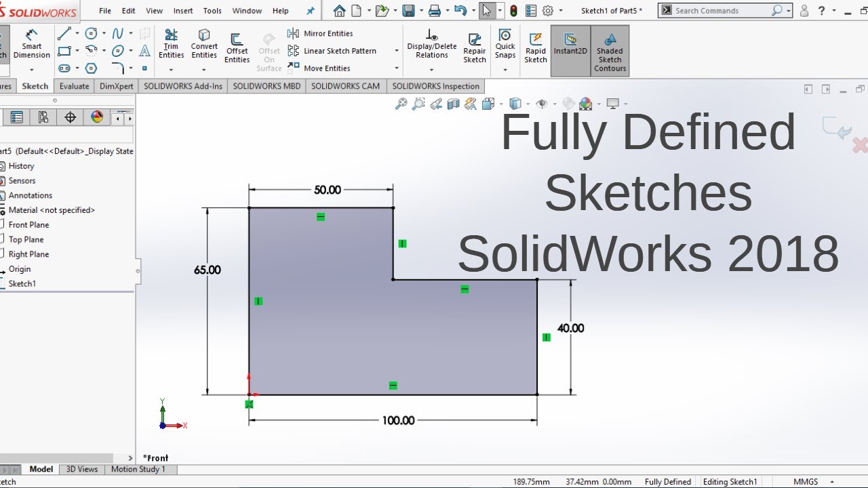Switch to the DimXpert tab

click(x=117, y=86)
